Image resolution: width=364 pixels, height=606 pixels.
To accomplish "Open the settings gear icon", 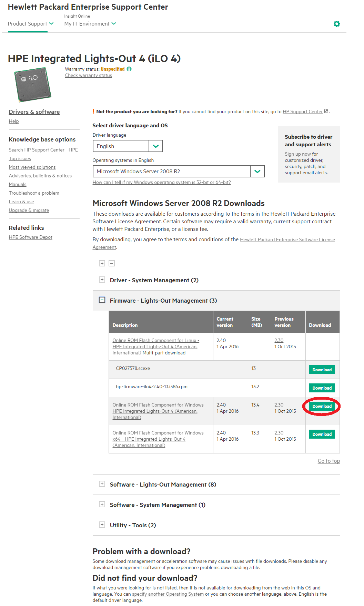I will pyautogui.click(x=337, y=24).
